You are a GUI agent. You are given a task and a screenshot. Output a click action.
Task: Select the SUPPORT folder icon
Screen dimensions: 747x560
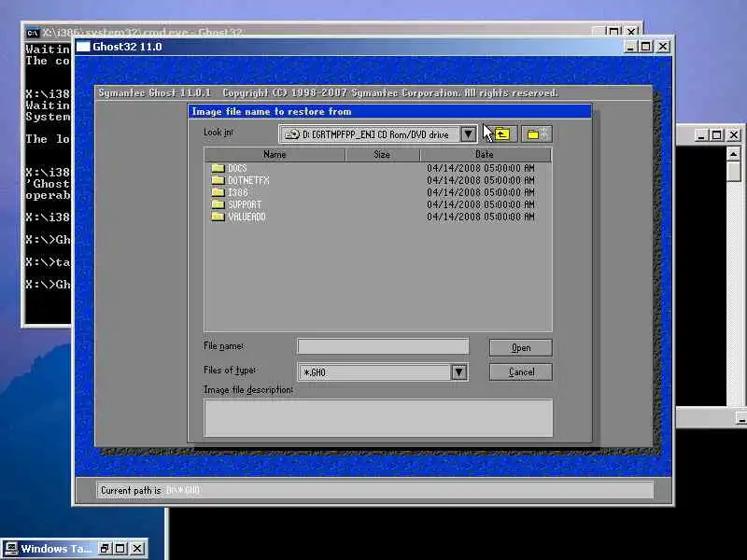click(218, 204)
